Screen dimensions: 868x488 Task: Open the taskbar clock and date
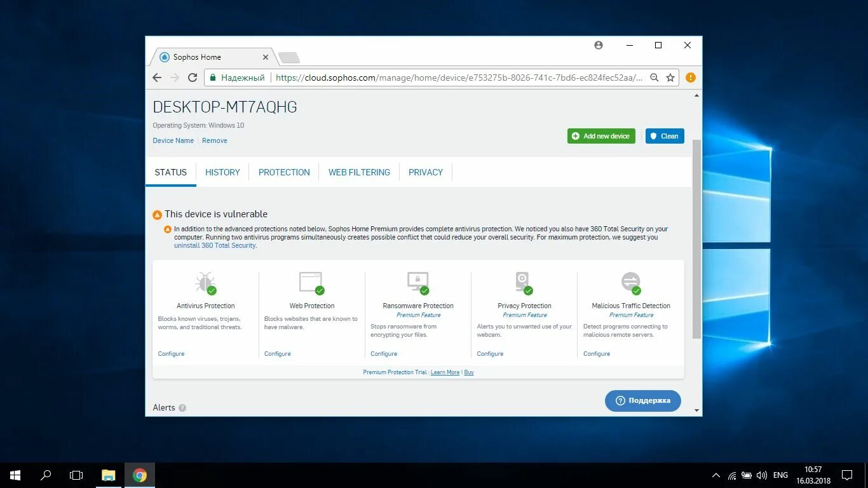pyautogui.click(x=813, y=475)
